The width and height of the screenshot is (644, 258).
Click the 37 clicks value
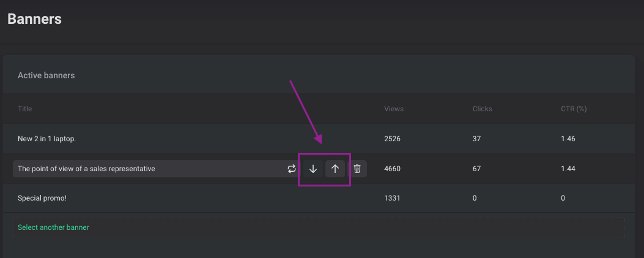[x=476, y=139]
